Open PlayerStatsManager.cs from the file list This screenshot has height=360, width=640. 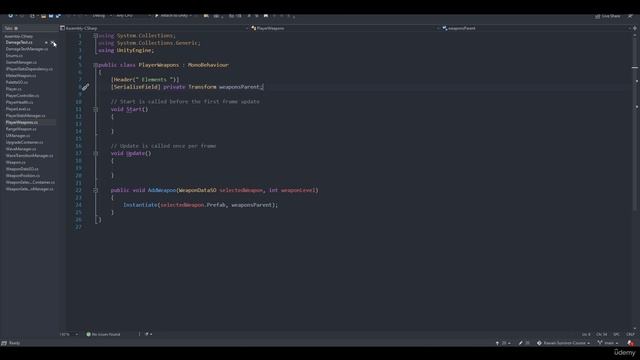(26, 116)
